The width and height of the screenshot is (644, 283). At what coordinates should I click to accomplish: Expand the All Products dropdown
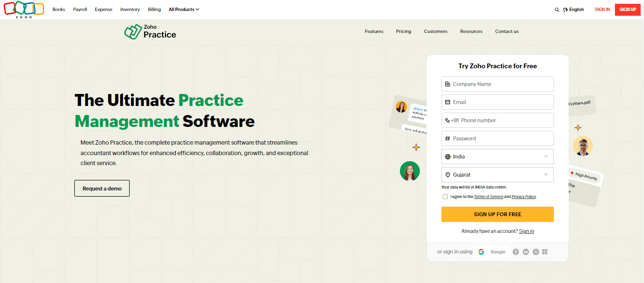184,9
